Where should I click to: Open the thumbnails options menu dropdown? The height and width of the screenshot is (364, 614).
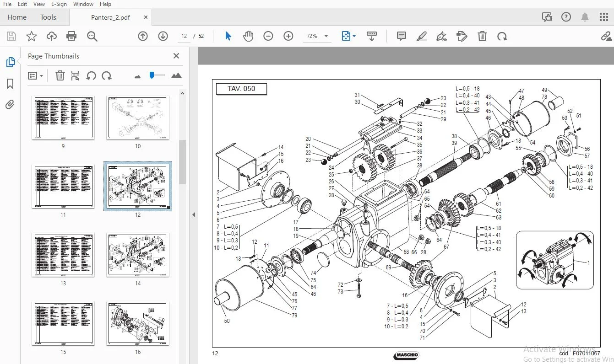[36, 75]
